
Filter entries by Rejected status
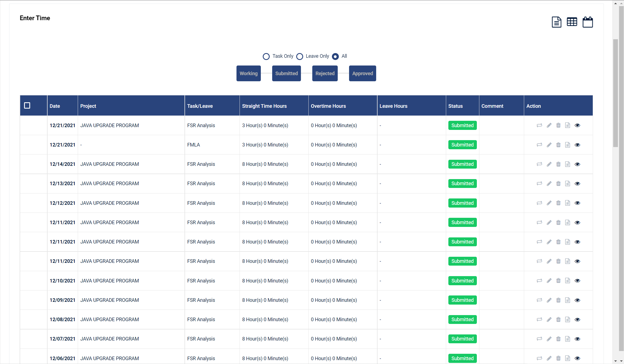coord(325,74)
